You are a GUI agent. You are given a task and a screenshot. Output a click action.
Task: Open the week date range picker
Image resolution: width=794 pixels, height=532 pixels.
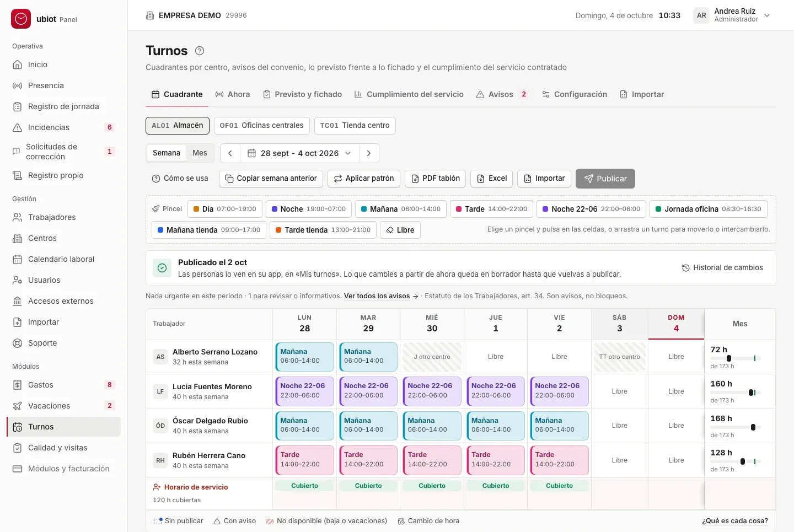pyautogui.click(x=299, y=153)
